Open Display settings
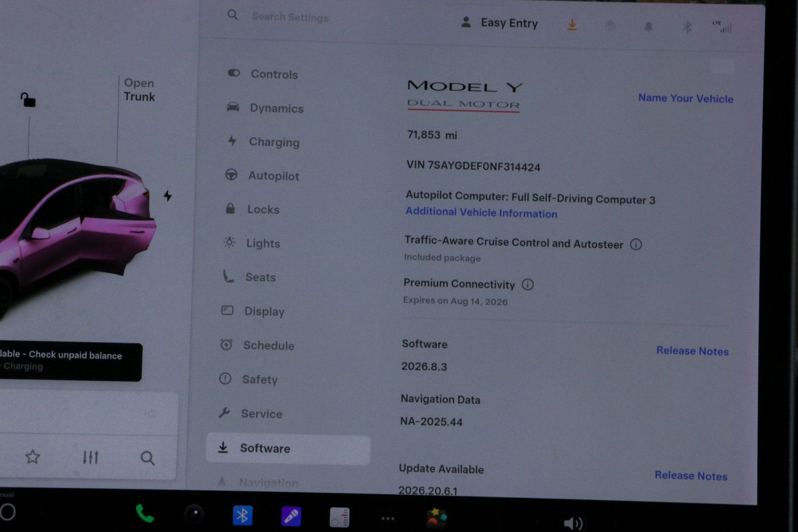This screenshot has width=798, height=532. [253, 311]
